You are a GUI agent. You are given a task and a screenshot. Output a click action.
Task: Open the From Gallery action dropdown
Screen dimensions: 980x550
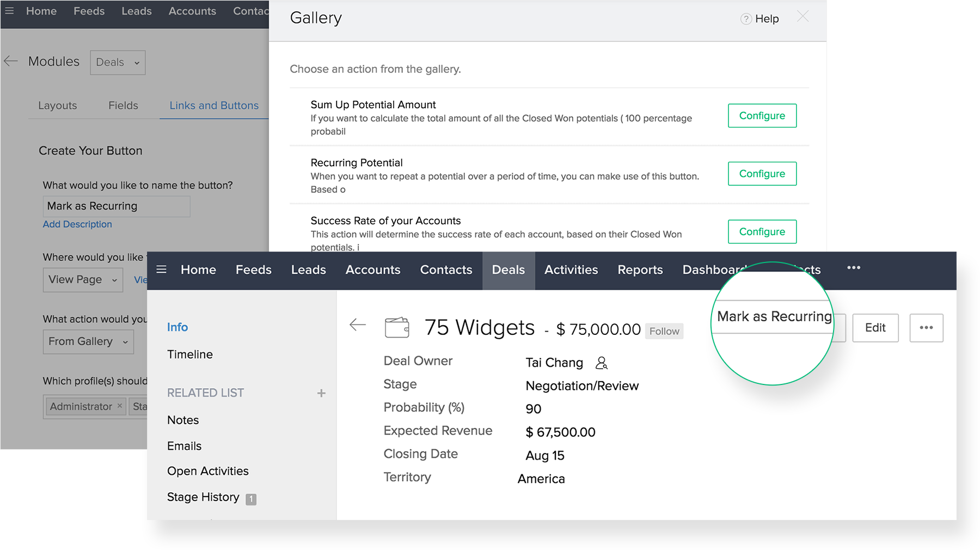(88, 342)
